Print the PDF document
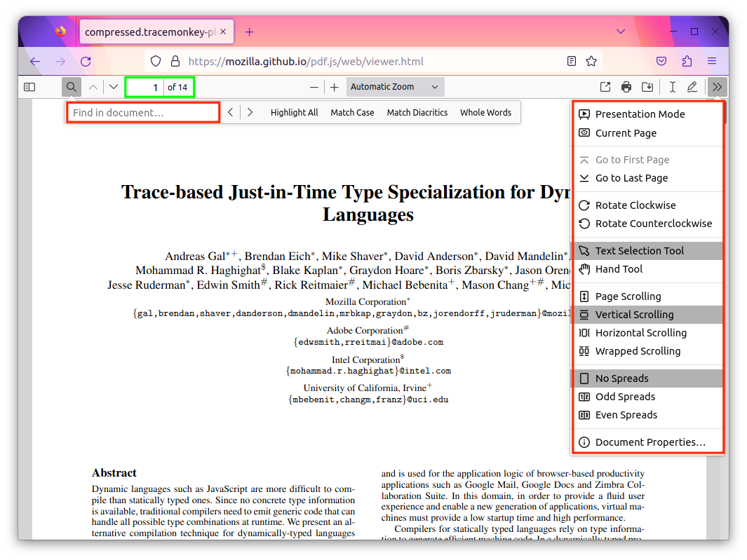The image size is (747, 560). click(x=626, y=86)
